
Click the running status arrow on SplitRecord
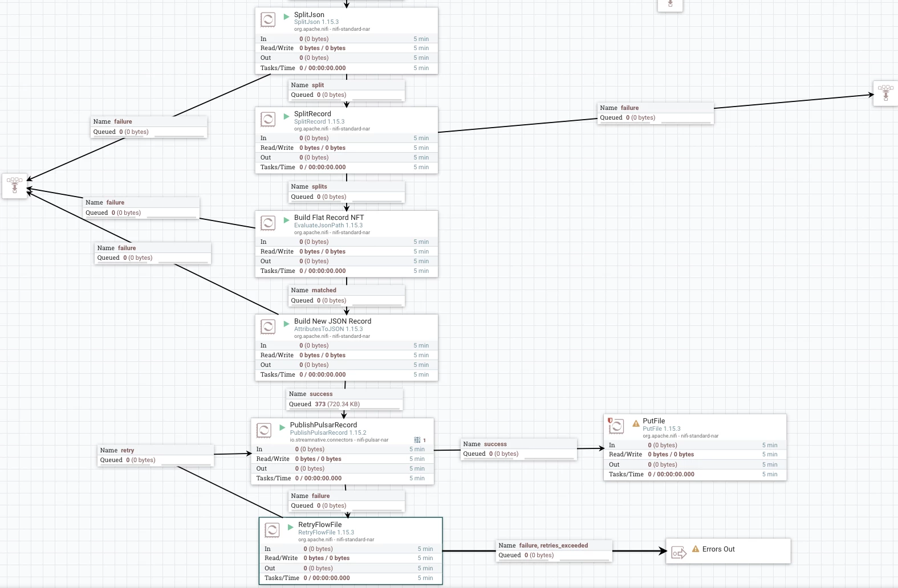[x=287, y=116]
